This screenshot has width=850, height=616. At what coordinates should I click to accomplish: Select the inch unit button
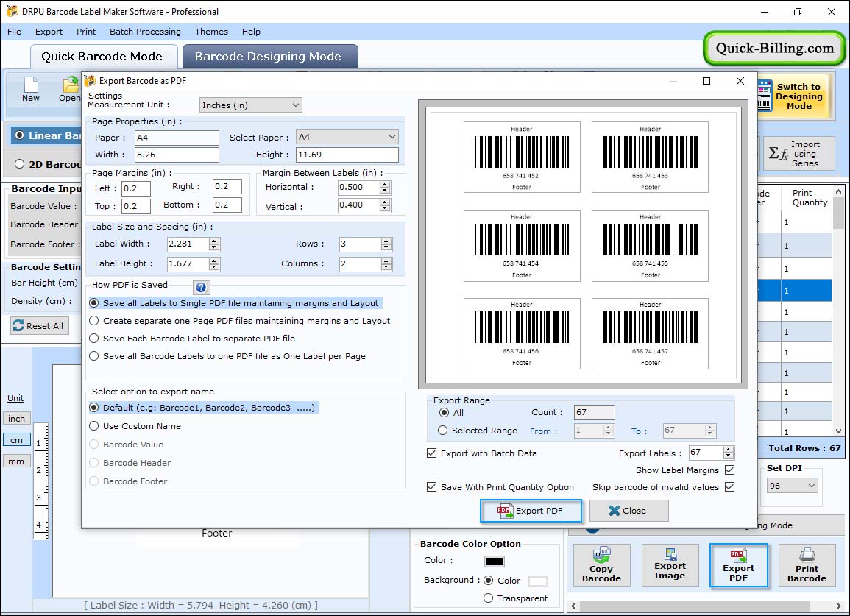(16, 419)
